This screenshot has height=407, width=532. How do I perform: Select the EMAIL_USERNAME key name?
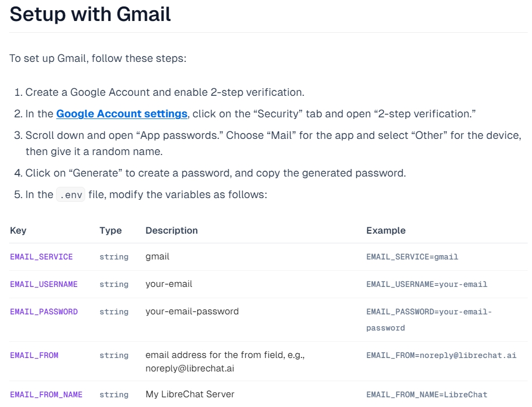44,284
